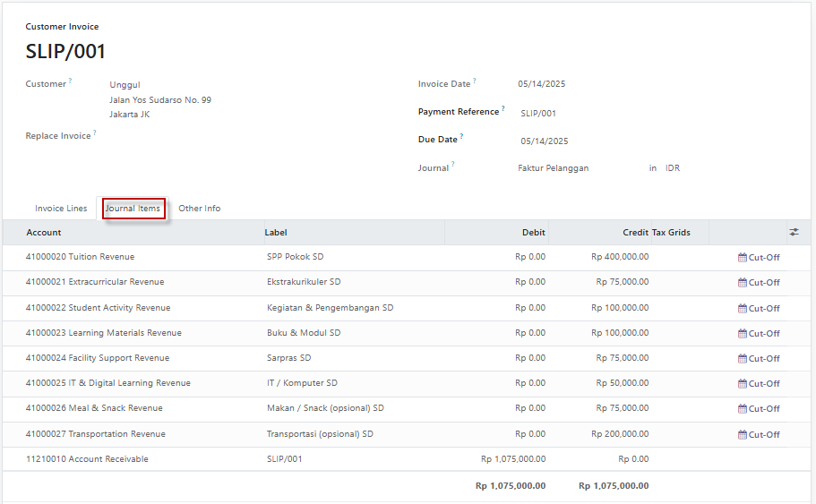This screenshot has width=816, height=504.
Task: Click the label Makan / Snack (opsional) SD
Action: point(325,408)
